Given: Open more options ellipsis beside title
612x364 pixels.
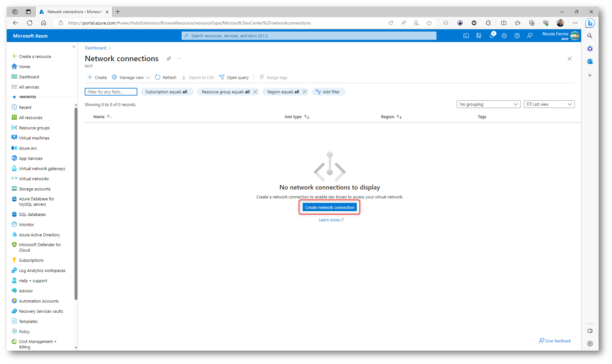Looking at the screenshot, I should (x=179, y=59).
